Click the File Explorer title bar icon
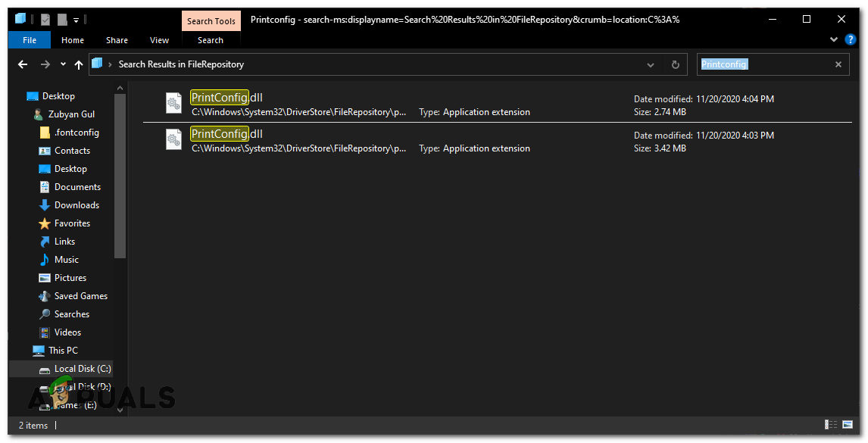The image size is (868, 443). pyautogui.click(x=20, y=20)
